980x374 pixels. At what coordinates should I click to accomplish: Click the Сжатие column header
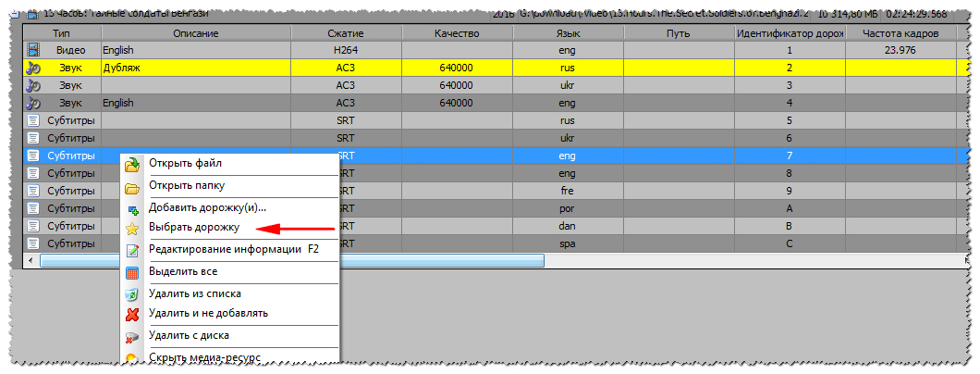(345, 33)
